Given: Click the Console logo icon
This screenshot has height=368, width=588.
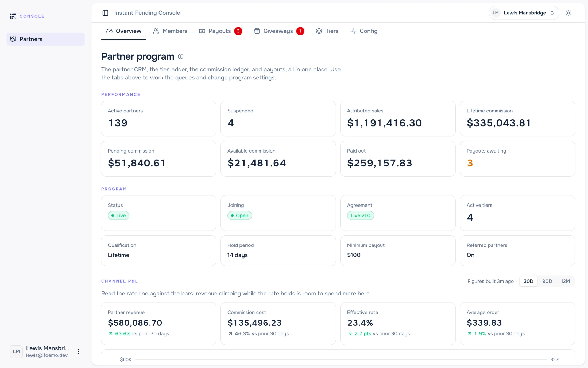Looking at the screenshot, I should 13,16.
